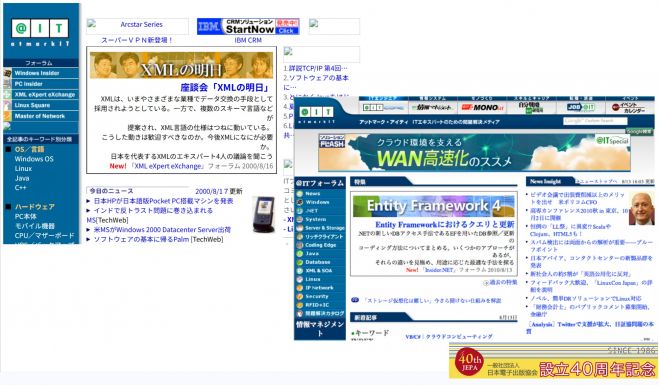Click the PR badge icon before storage virtualization link

point(355,300)
